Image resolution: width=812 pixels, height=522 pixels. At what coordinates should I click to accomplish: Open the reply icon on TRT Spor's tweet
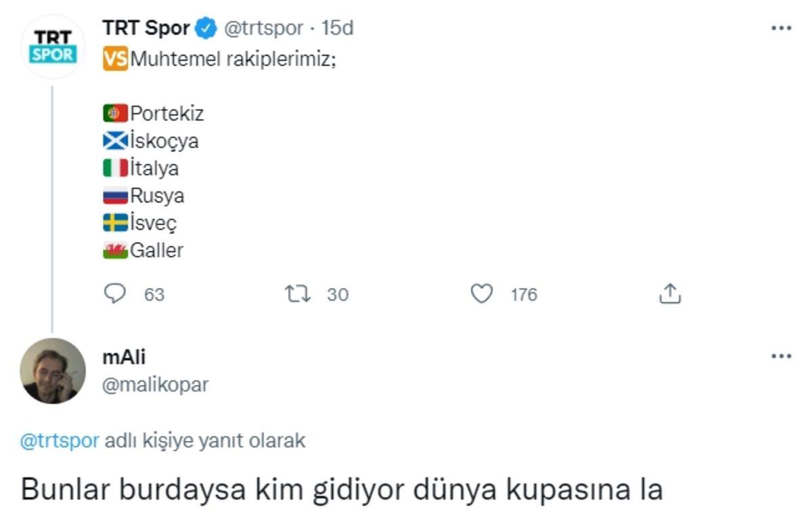(x=116, y=294)
